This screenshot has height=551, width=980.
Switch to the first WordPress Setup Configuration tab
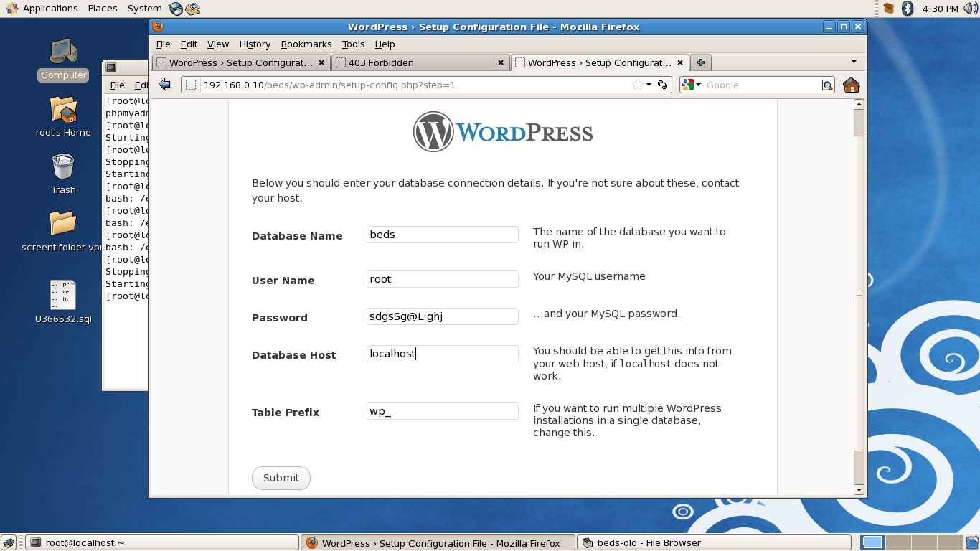[241, 62]
